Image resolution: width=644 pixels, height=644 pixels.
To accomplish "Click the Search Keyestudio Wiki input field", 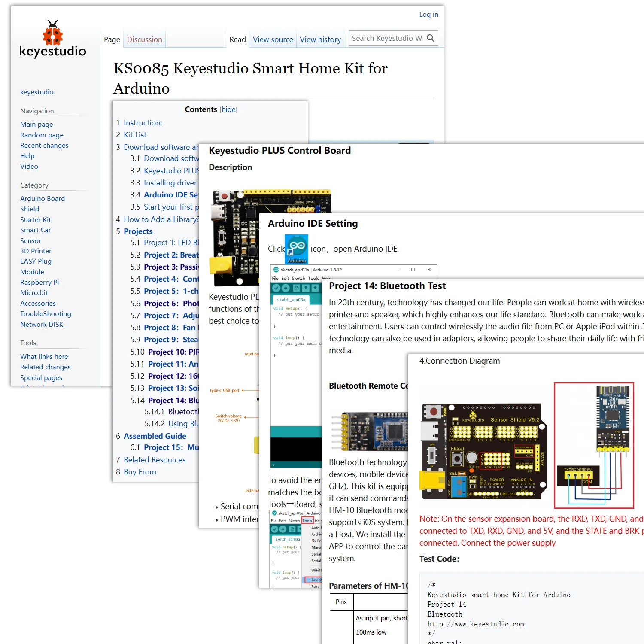I will (388, 38).
